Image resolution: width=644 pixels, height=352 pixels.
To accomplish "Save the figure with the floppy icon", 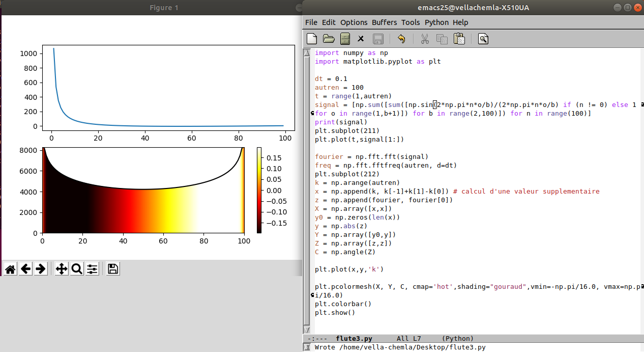I will [x=113, y=269].
